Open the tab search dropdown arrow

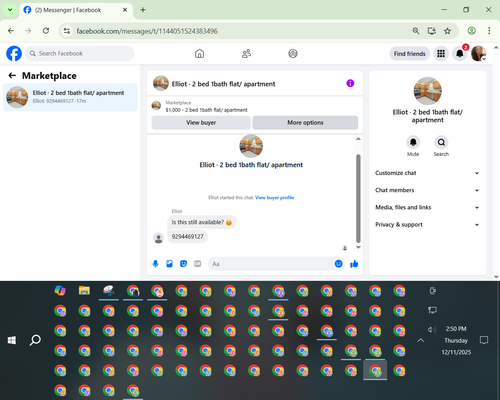pyautogui.click(x=10, y=10)
